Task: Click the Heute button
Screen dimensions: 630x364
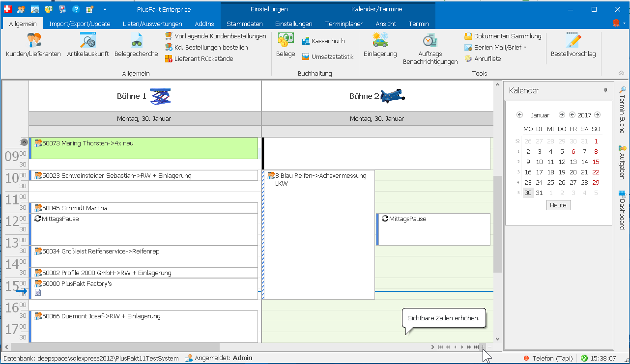Action: (x=558, y=205)
